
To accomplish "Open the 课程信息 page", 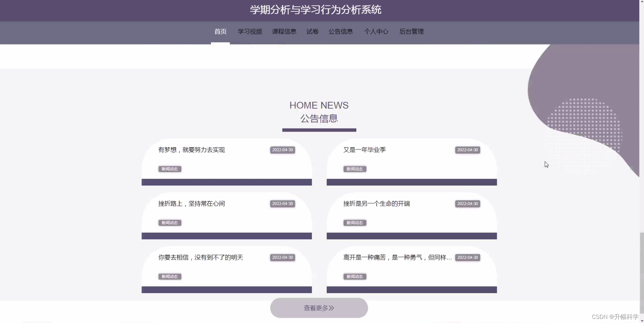I will click(x=284, y=32).
